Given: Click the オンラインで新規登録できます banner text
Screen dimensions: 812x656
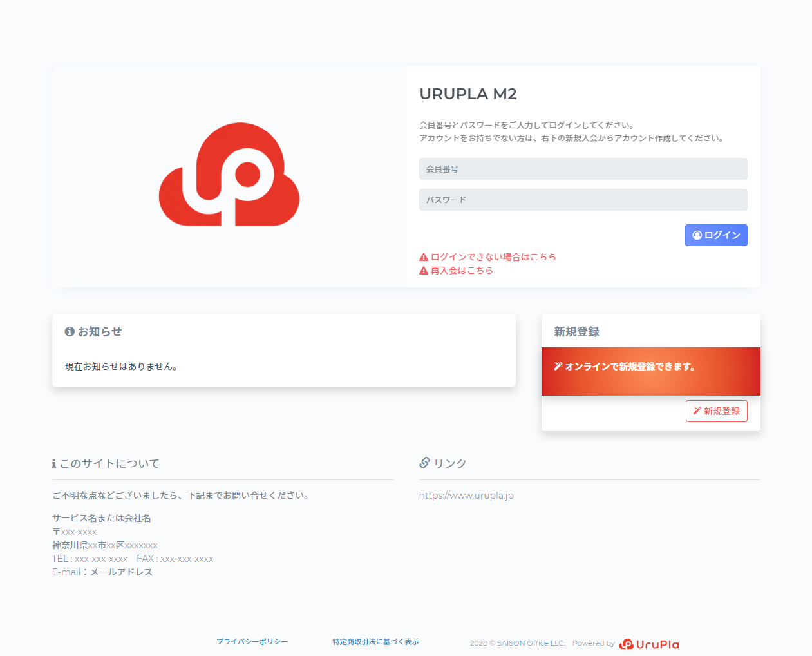Looking at the screenshot, I should tap(630, 367).
